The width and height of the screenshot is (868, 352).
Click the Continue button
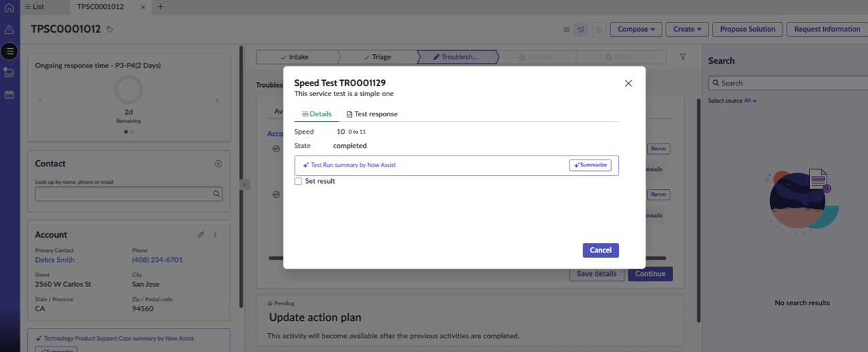point(650,274)
